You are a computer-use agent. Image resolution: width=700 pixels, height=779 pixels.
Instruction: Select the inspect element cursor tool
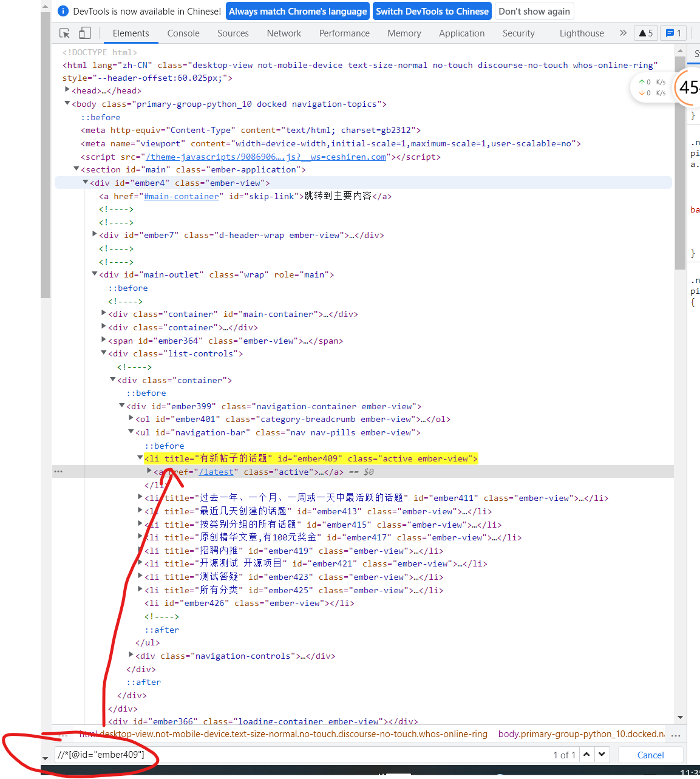coord(64,33)
